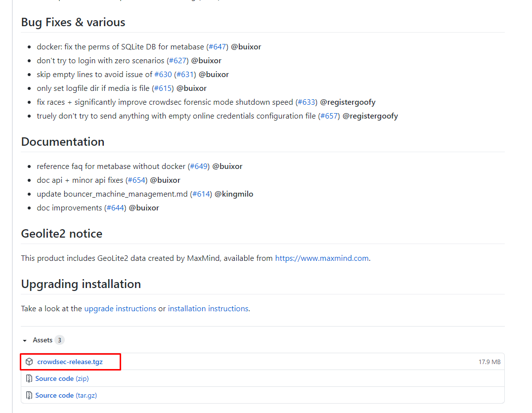Open the maxmind.com website link
This screenshot has height=413, width=532.
coord(321,258)
